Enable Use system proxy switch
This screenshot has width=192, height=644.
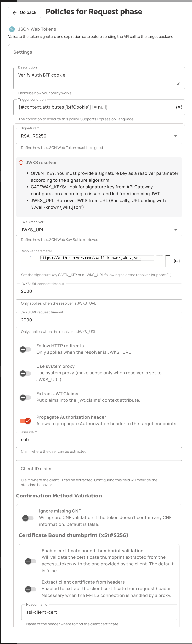[x=25, y=373]
